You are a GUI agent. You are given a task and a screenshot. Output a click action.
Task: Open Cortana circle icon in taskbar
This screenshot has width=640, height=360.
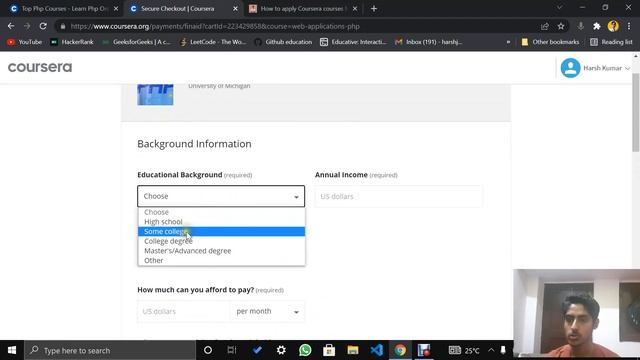(x=208, y=350)
